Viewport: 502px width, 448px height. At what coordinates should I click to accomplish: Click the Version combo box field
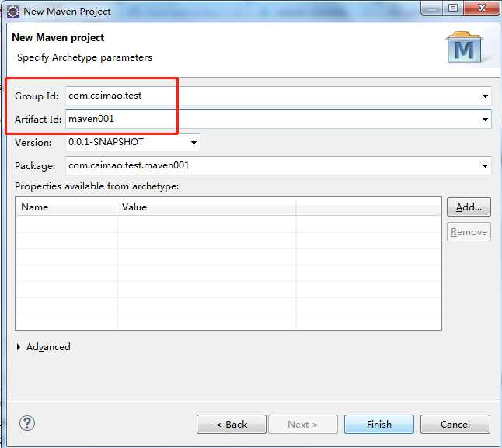(133, 142)
